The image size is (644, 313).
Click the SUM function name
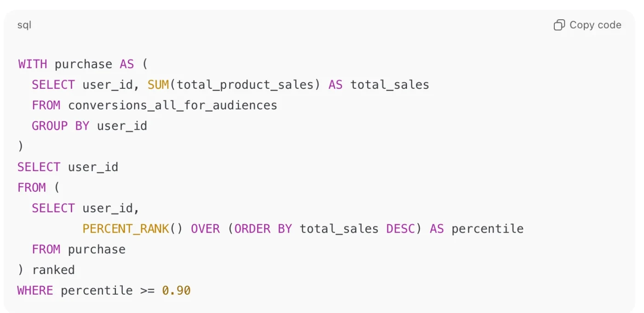[158, 85]
